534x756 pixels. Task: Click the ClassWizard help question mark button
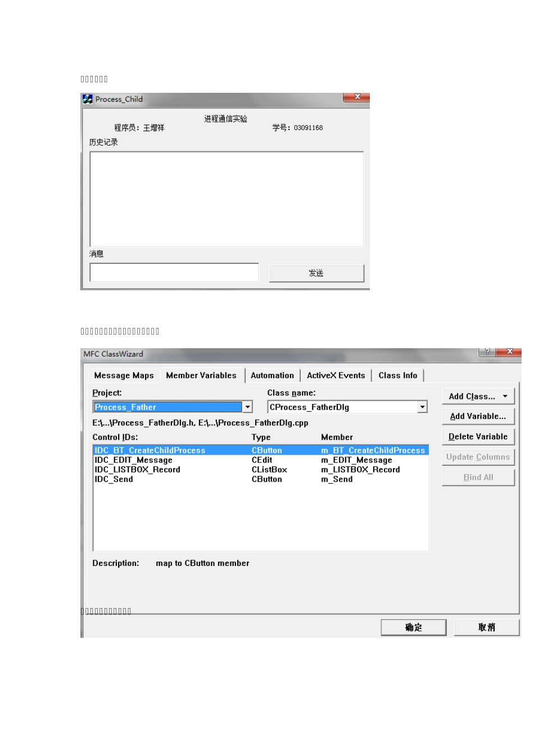click(487, 352)
